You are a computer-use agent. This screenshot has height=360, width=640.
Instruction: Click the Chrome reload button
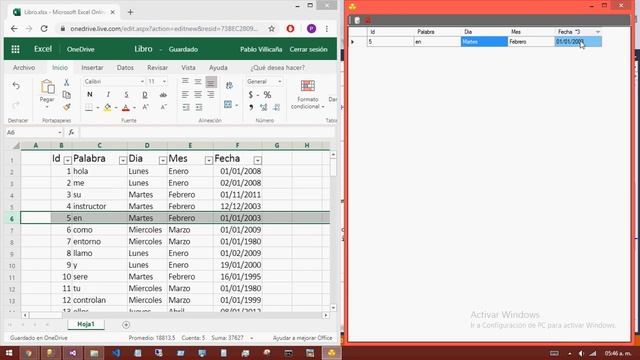point(44,29)
